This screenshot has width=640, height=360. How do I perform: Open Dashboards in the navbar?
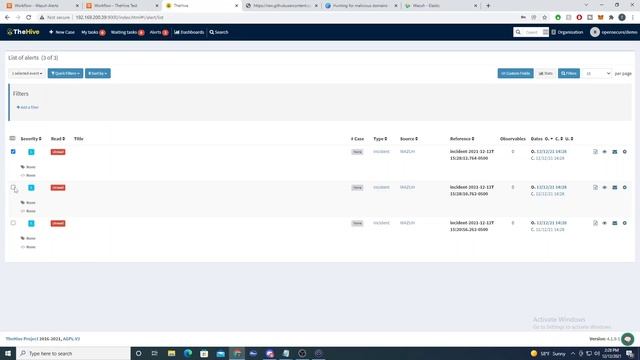(x=189, y=32)
